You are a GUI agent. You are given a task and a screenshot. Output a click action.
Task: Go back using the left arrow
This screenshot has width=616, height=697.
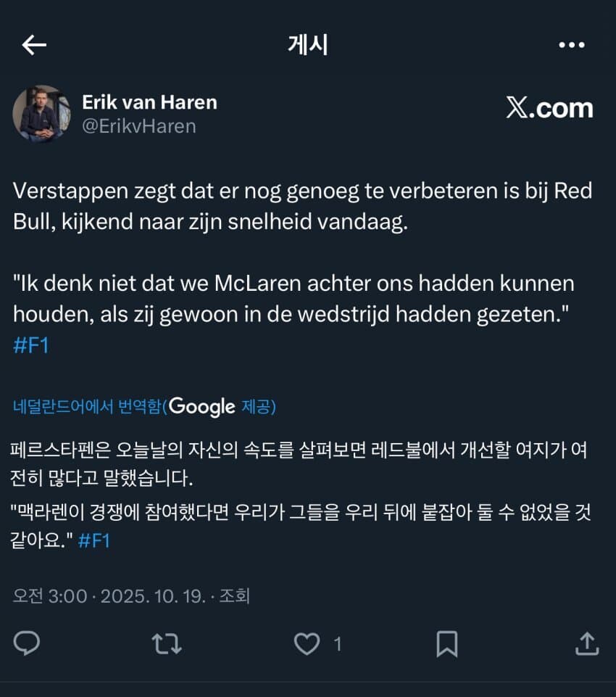click(x=34, y=45)
